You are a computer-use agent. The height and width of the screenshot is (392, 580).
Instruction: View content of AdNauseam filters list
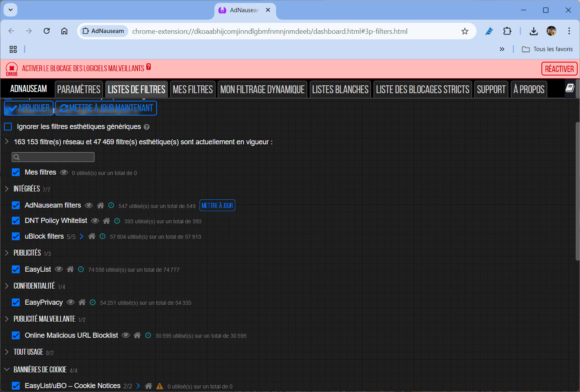[89, 205]
